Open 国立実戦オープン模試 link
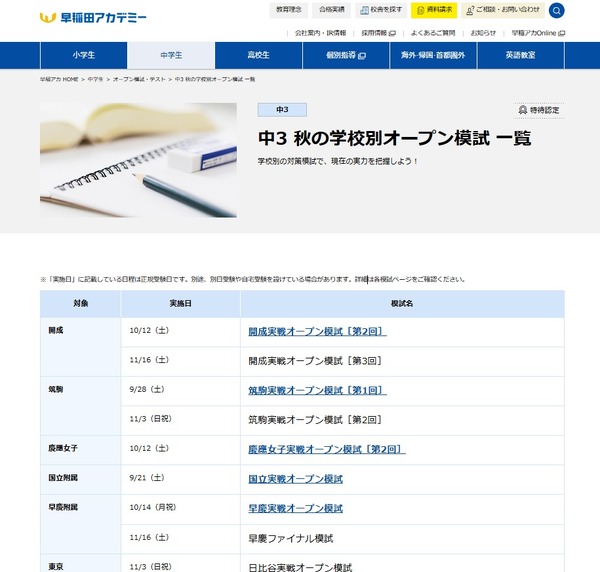The image size is (600, 572). click(x=295, y=480)
